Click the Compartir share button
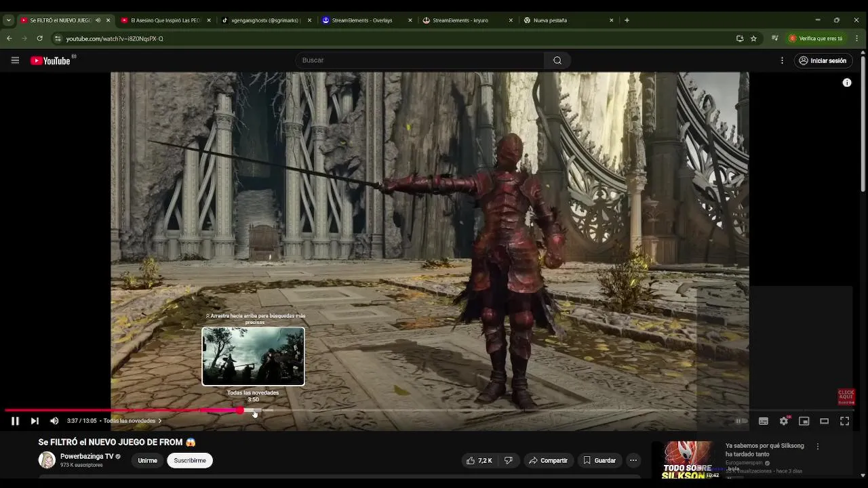868x488 pixels. tap(549, 460)
